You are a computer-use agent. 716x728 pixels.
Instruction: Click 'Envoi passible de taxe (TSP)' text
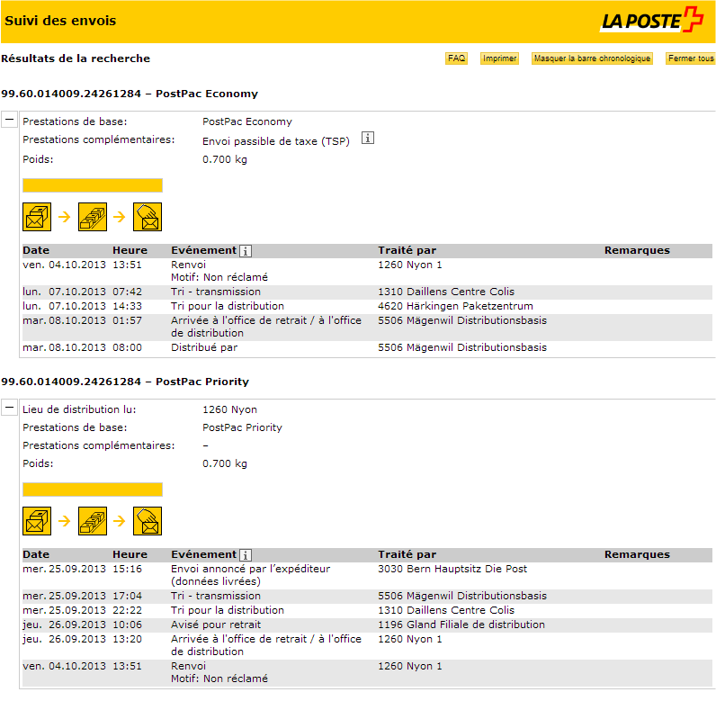click(x=276, y=141)
